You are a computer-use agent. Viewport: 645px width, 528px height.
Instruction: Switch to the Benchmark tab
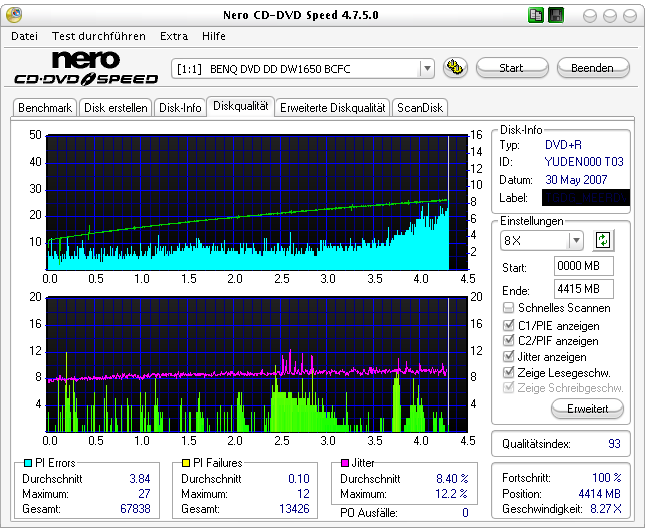(x=45, y=108)
